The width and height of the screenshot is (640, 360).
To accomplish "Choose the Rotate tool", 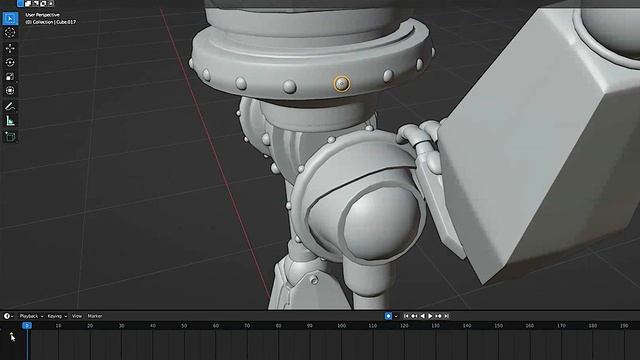I will point(10,62).
